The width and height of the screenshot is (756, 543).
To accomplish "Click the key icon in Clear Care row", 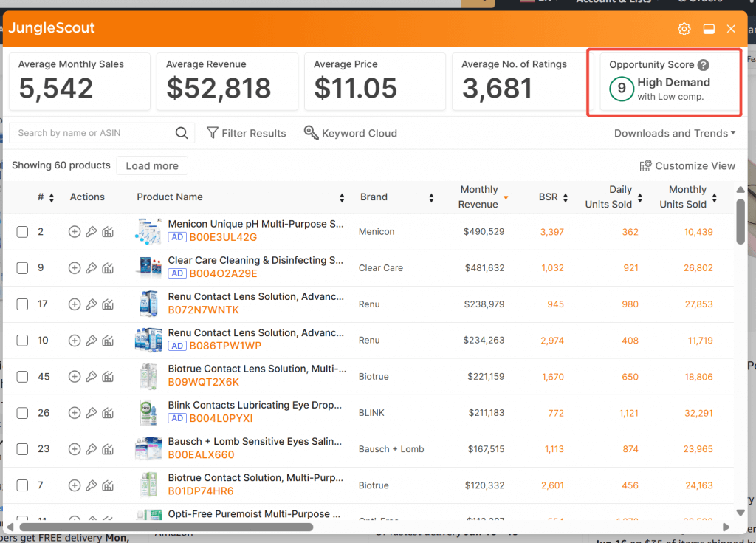I will pos(91,268).
